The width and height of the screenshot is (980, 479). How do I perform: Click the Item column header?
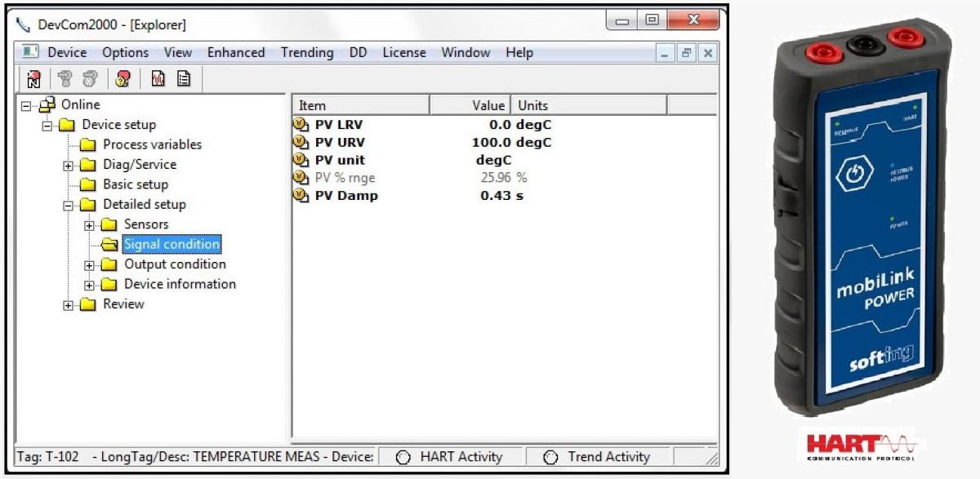pos(360,105)
